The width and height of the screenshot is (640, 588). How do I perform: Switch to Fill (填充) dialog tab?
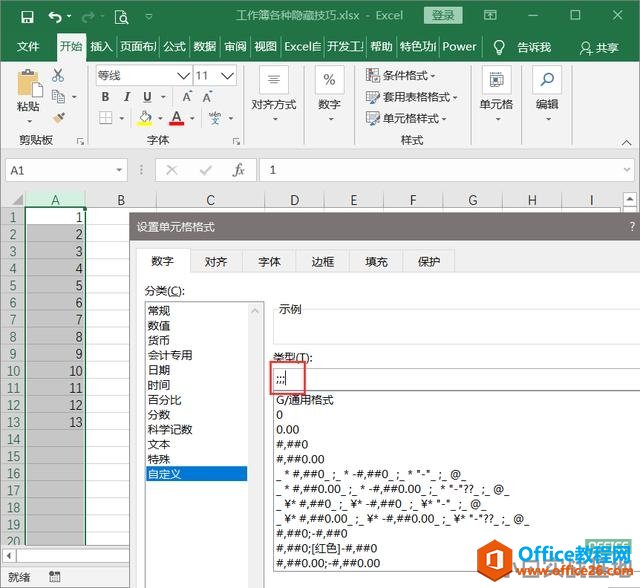click(376, 262)
